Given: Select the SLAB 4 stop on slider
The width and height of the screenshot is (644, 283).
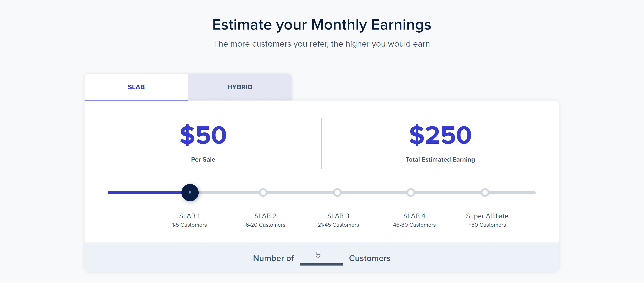Looking at the screenshot, I should pos(410,192).
